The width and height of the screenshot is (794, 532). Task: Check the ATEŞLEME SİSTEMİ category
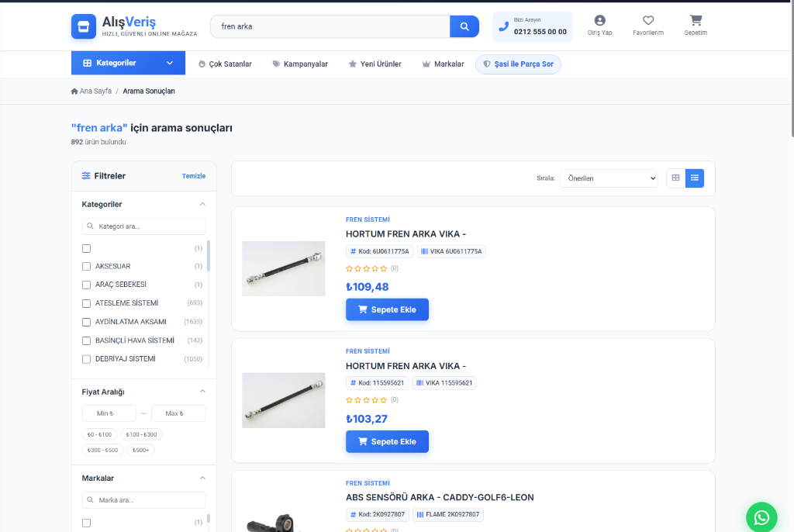86,303
